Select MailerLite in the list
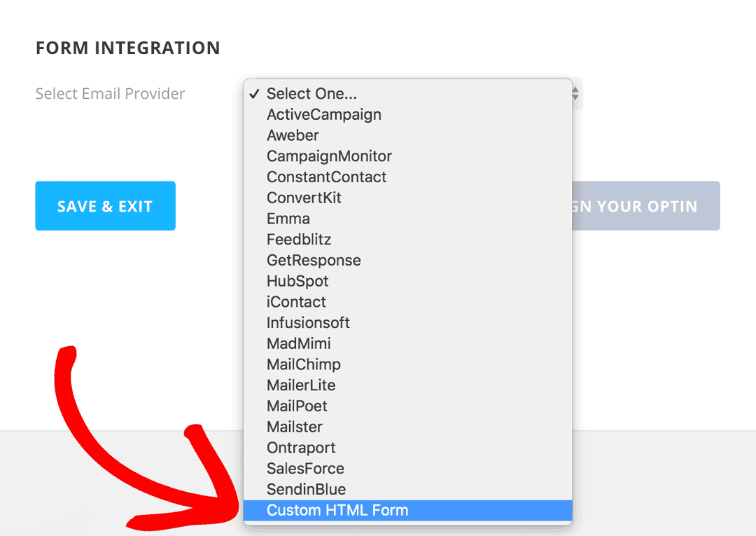Screen dimensions: 756x536 coord(301,385)
